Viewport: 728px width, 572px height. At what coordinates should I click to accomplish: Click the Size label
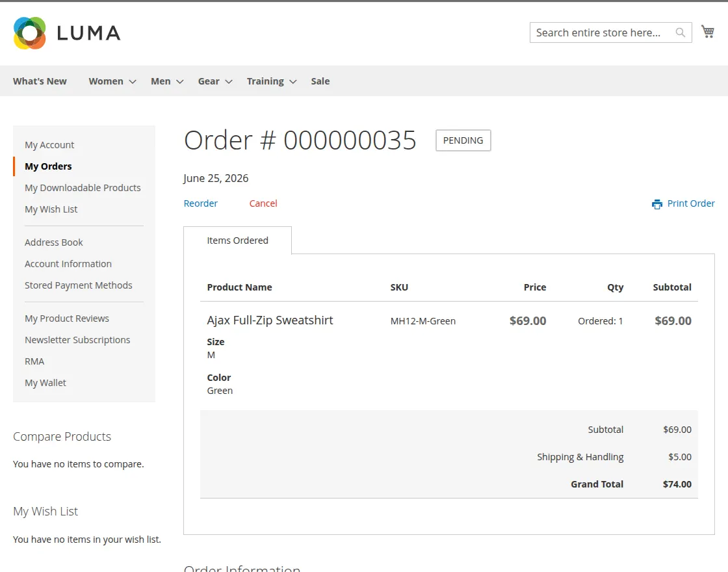[216, 342]
